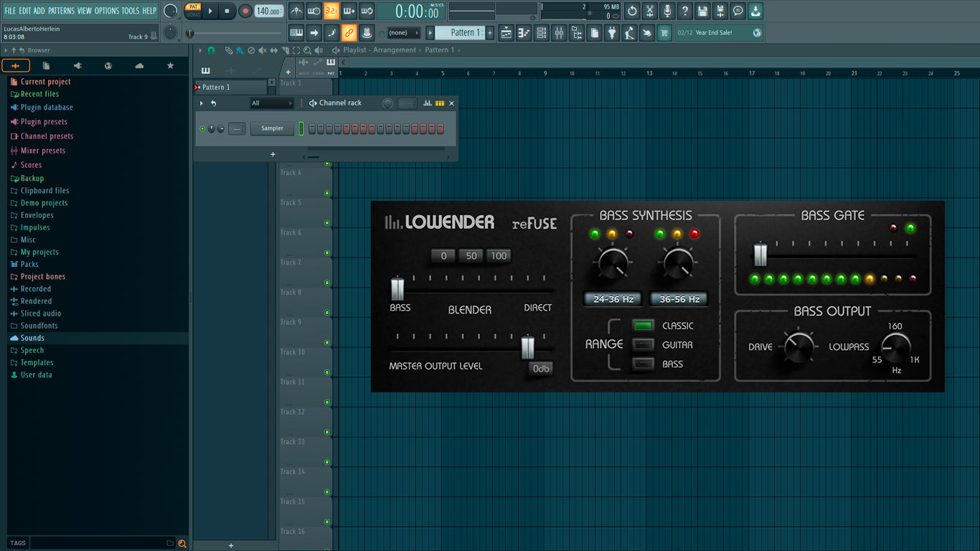The height and width of the screenshot is (551, 980).
Task: Open the PATTERNS menu
Action: click(61, 11)
